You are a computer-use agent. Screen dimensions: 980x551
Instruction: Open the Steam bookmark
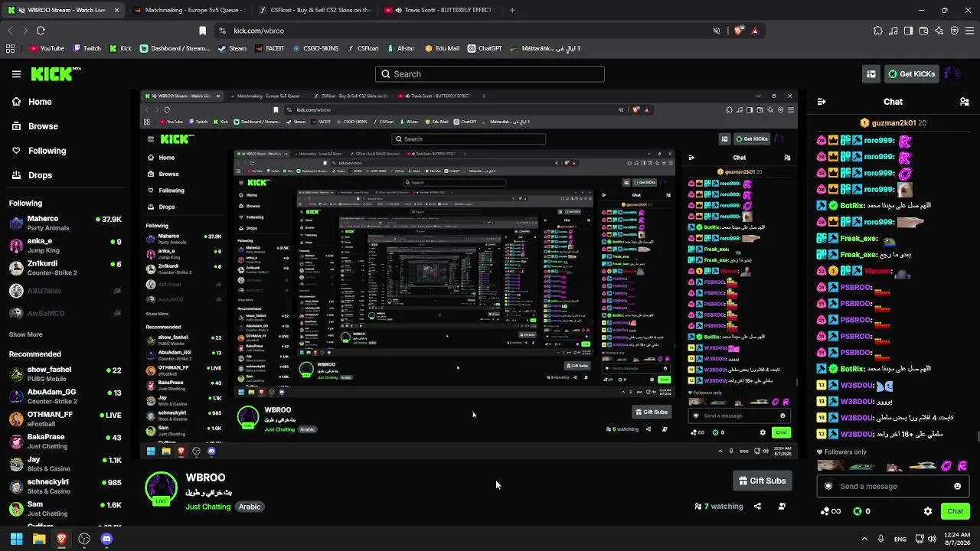[232, 48]
